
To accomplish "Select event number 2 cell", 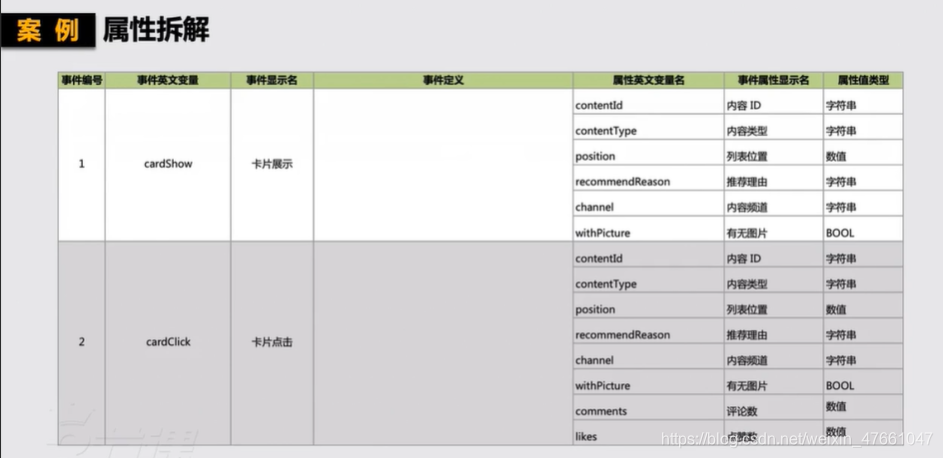I will click(x=82, y=342).
